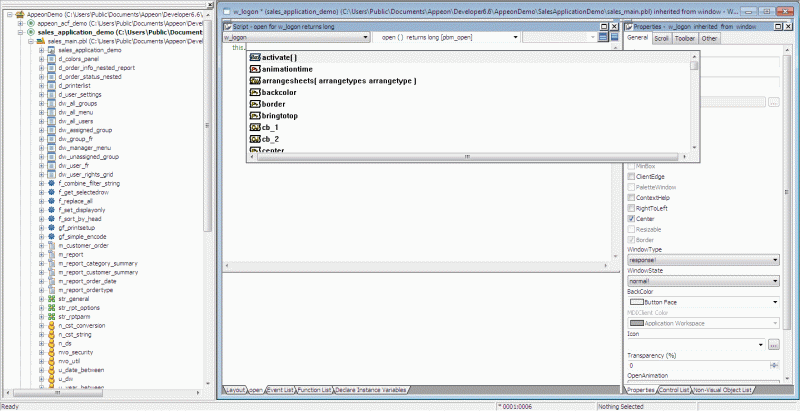
Task: Click the nvo_security object icon
Action: 51,352
